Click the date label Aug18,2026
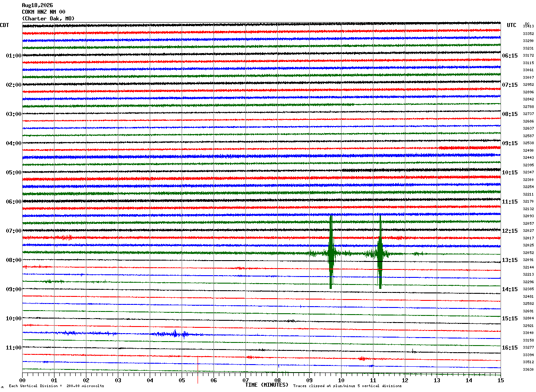Screen dimensions: 536x392 pyautogui.click(x=37, y=5)
